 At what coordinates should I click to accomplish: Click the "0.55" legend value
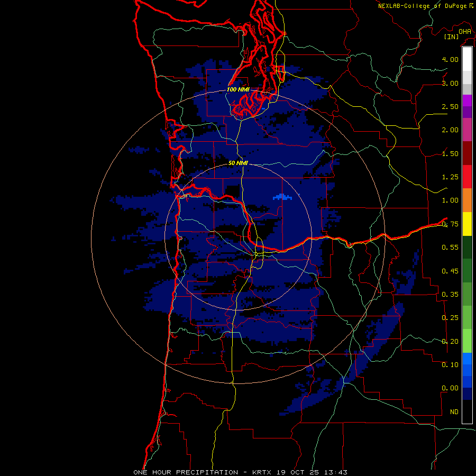(450, 248)
